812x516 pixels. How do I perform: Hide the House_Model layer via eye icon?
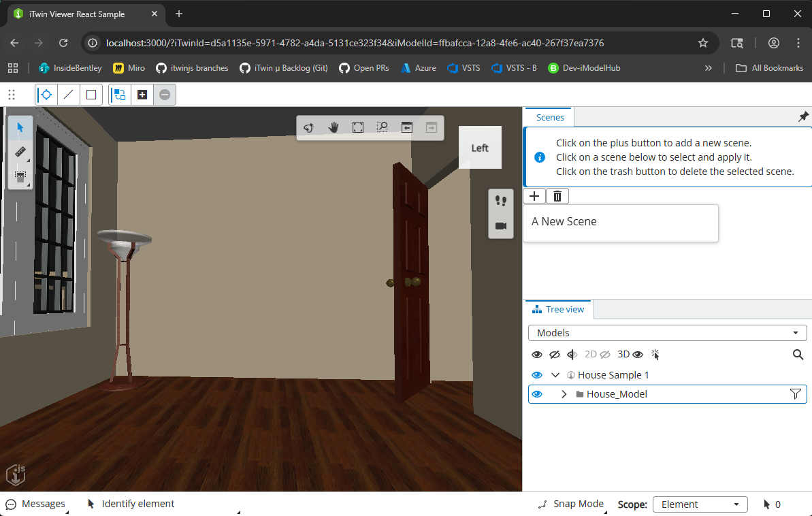[x=537, y=394]
